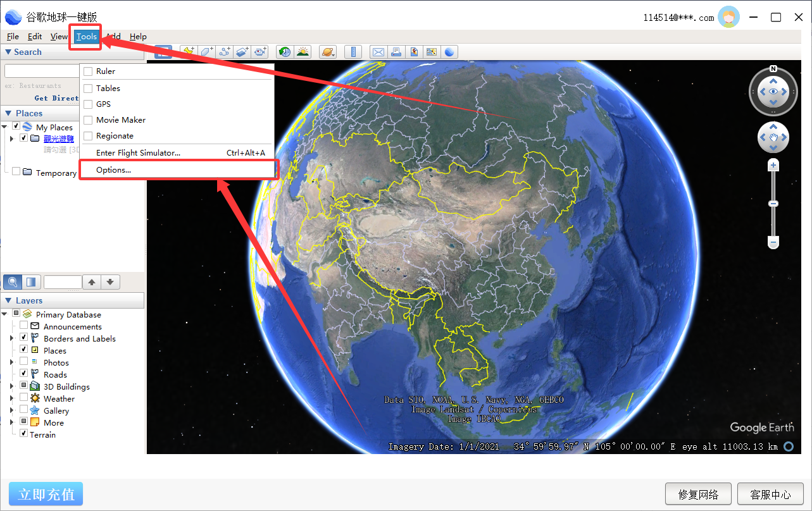This screenshot has width=812, height=511.
Task: Expand the Gallery tree node
Action: pyautogui.click(x=12, y=410)
